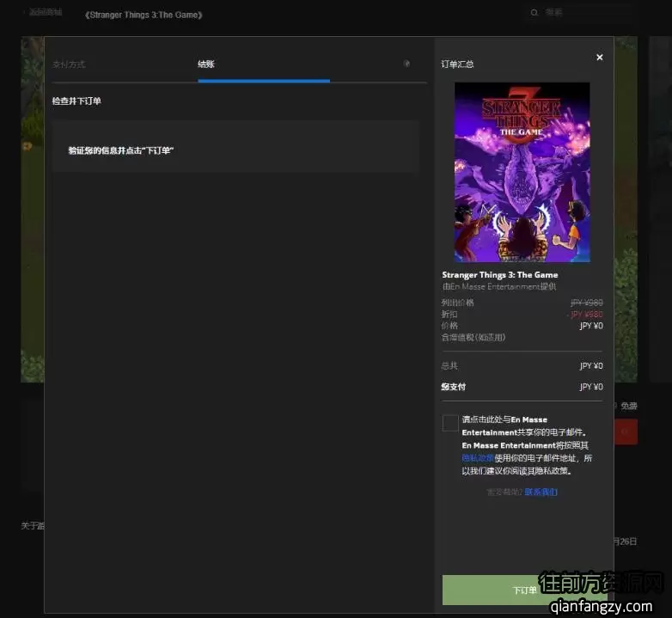Click the Stranger Things 3: The Game title
The width and height of the screenshot is (672, 618).
point(500,275)
